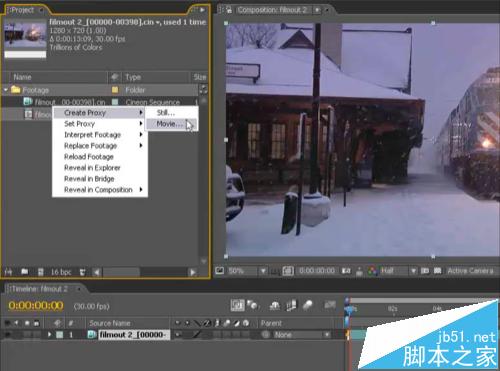Viewport: 500px width, 371px height.
Task: Click layer 1 source footage icon in Timeline
Action: [91, 334]
